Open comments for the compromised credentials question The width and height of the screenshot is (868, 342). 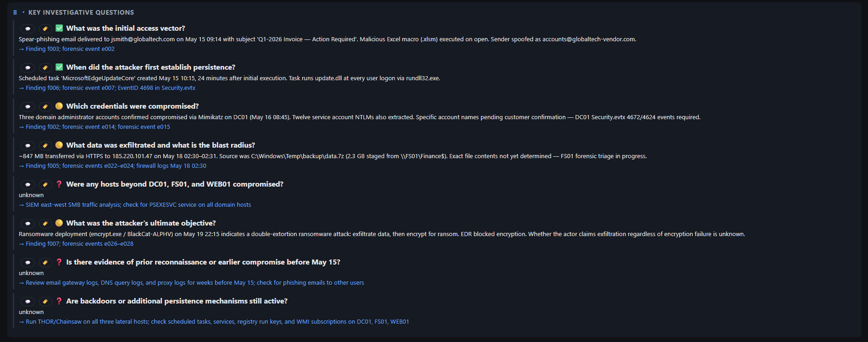point(28,106)
